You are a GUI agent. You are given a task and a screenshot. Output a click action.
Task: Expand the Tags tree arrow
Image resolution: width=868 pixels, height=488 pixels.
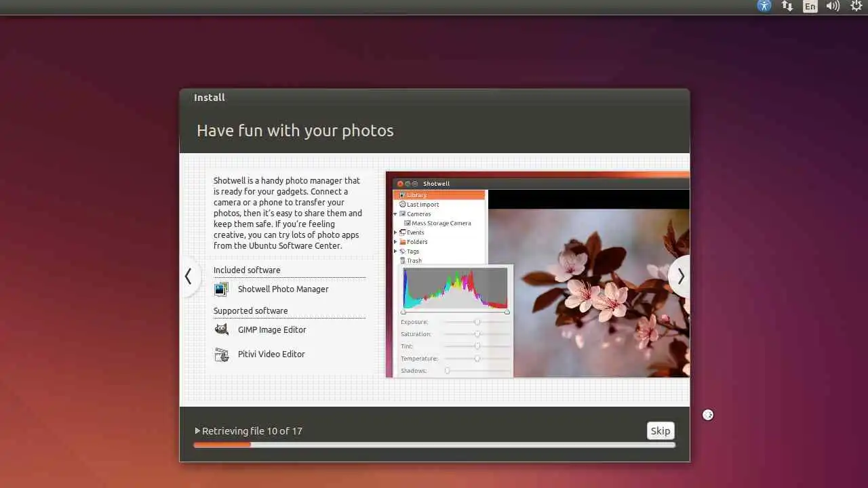pos(395,251)
